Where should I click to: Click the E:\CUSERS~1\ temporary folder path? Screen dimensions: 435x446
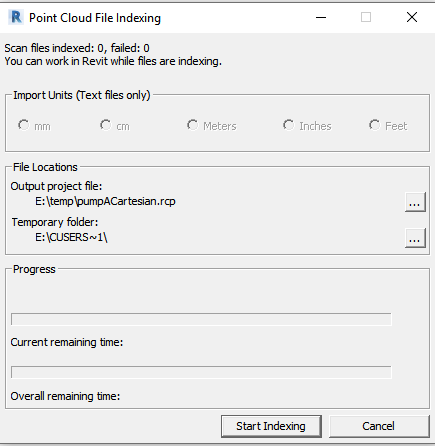pyautogui.click(x=71, y=237)
